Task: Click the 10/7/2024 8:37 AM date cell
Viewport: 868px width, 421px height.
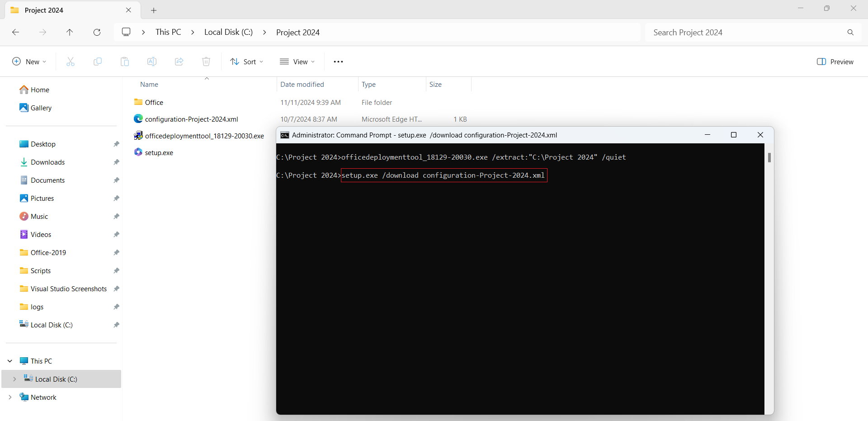Action: pyautogui.click(x=309, y=119)
